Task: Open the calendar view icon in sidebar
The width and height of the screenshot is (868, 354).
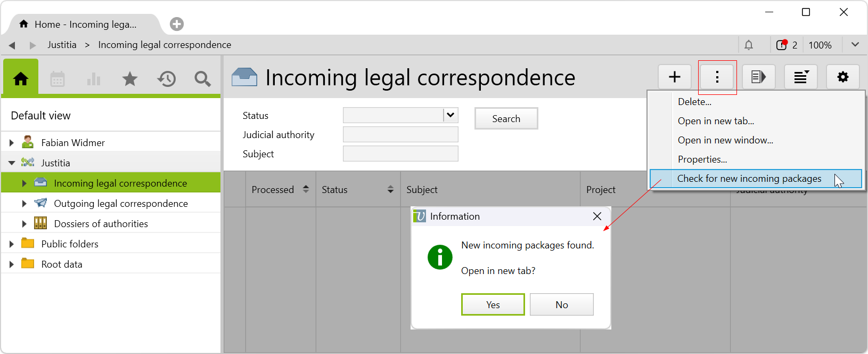Action: click(x=58, y=79)
